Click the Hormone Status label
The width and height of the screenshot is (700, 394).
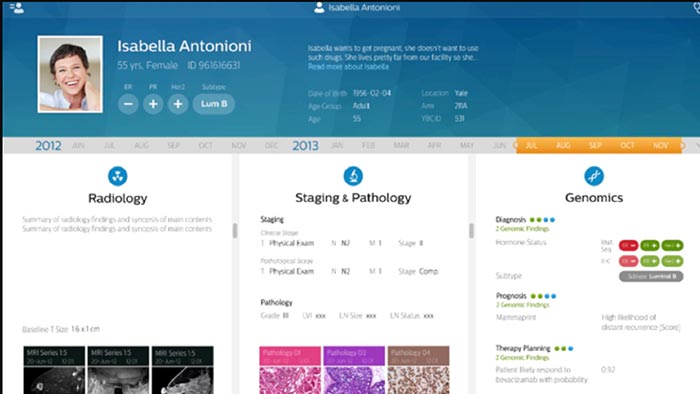(521, 242)
